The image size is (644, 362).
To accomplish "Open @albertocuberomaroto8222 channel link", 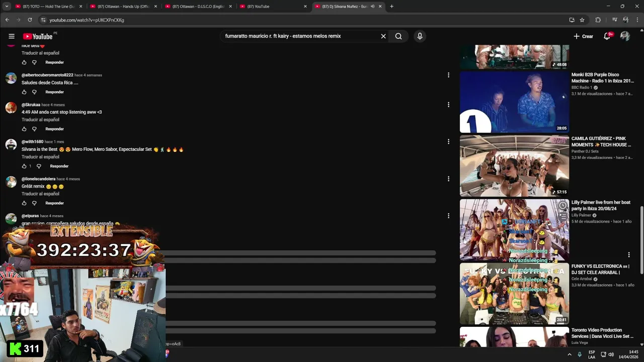I will (47, 75).
